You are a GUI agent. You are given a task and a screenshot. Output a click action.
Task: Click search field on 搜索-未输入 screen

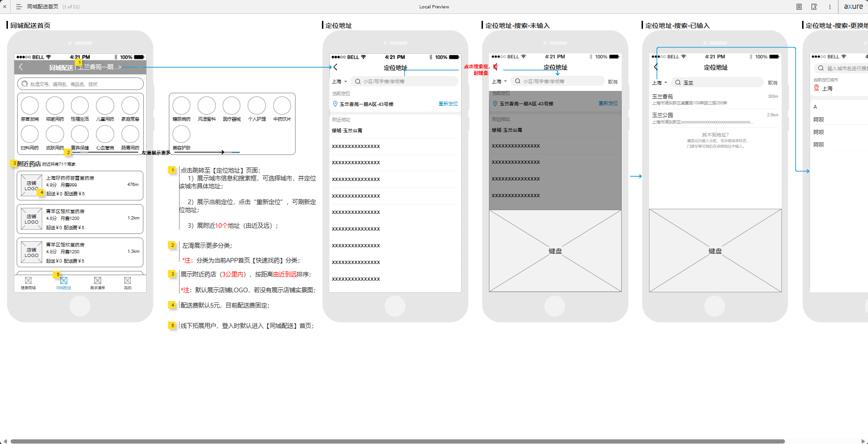point(557,81)
